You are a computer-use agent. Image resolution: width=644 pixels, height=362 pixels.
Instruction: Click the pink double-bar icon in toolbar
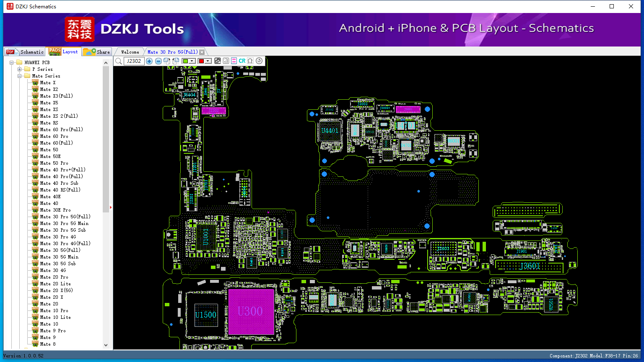pos(234,61)
